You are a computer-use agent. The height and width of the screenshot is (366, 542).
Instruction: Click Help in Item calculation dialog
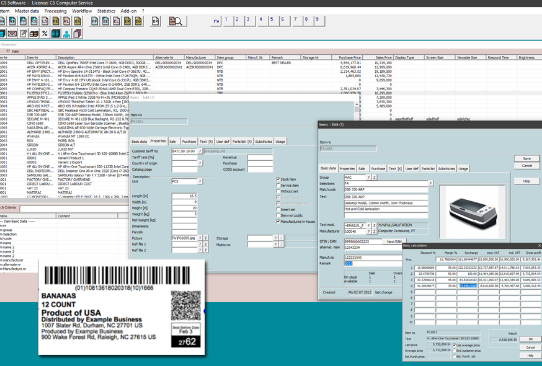(531, 355)
